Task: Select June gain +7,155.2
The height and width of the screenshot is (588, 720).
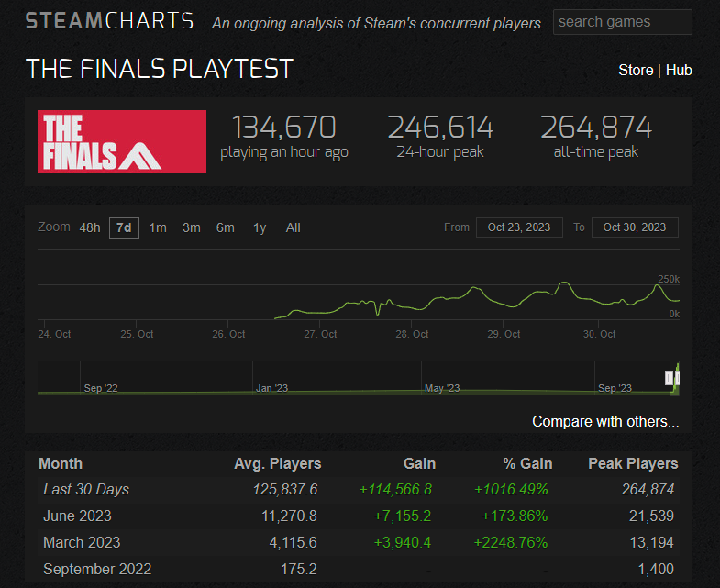Action: pyautogui.click(x=403, y=516)
